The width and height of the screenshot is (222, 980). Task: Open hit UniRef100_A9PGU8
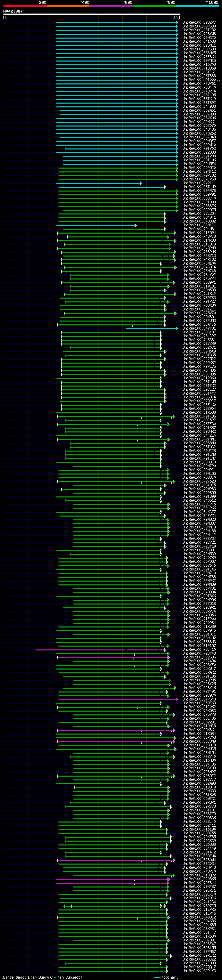(199, 26)
